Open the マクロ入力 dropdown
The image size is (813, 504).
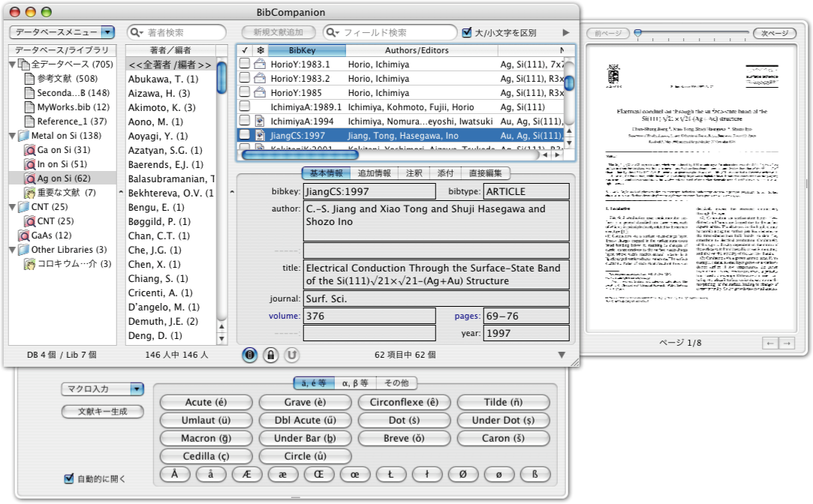(x=103, y=389)
